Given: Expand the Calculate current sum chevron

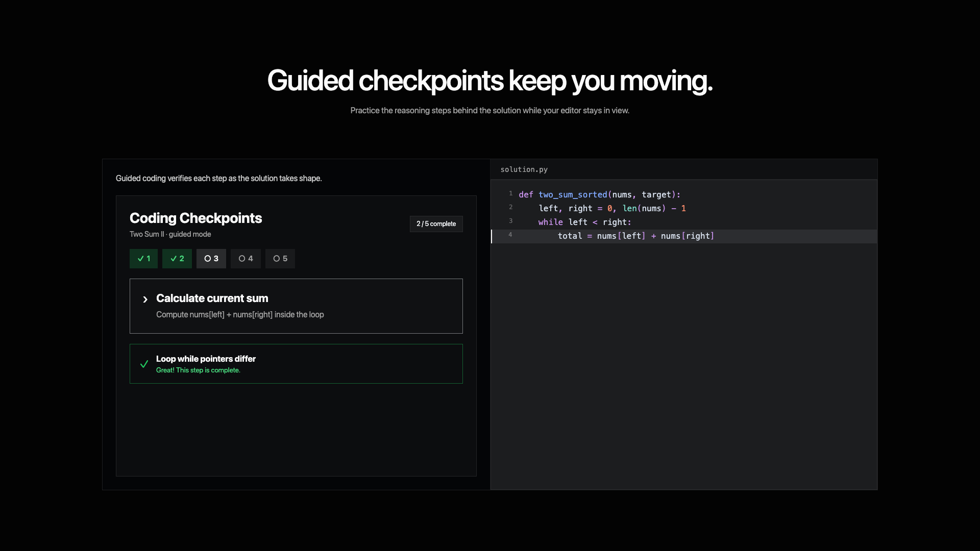Looking at the screenshot, I should pyautogui.click(x=145, y=299).
